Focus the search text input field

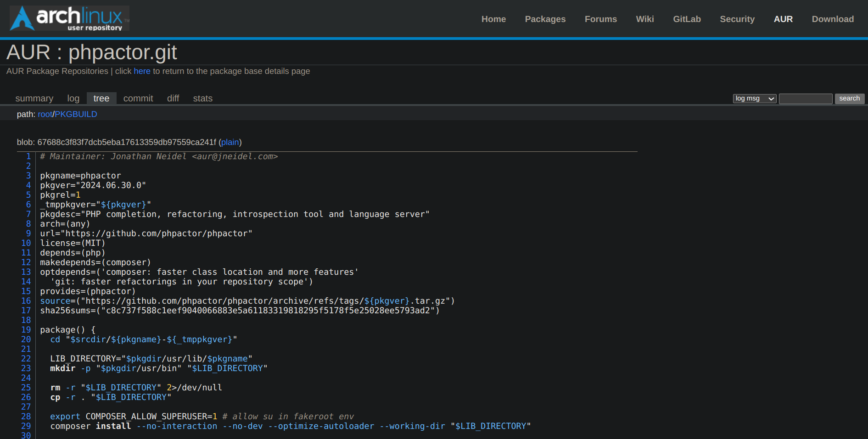[x=806, y=99]
